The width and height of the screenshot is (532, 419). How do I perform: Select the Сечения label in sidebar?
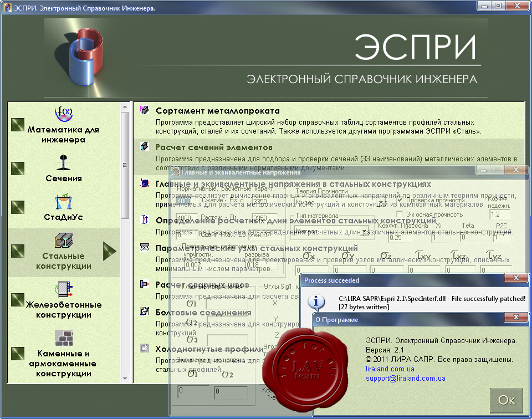tap(63, 178)
